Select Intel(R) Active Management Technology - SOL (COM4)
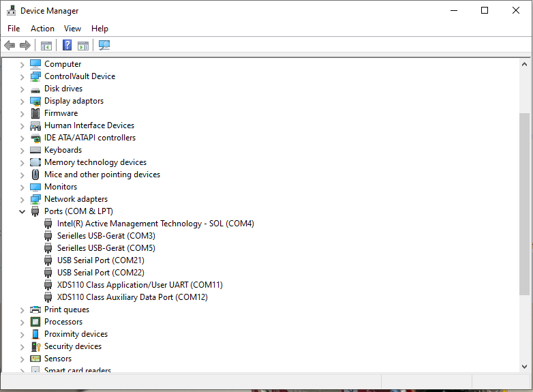Screen dimensions: 533x392 [x=155, y=224]
